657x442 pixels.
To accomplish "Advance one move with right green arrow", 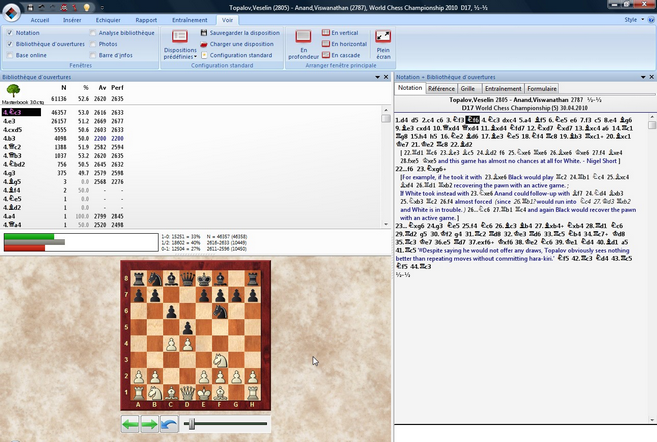I will (x=149, y=424).
